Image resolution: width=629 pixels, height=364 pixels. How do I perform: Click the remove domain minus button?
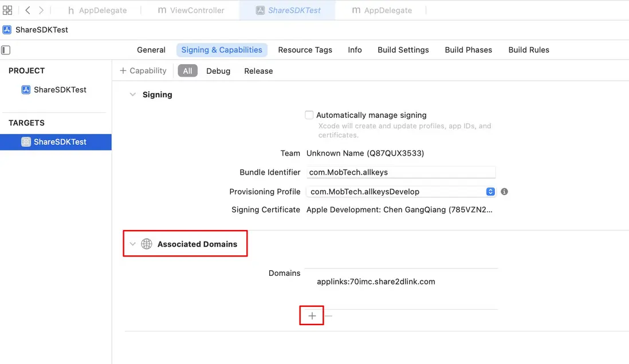point(328,316)
